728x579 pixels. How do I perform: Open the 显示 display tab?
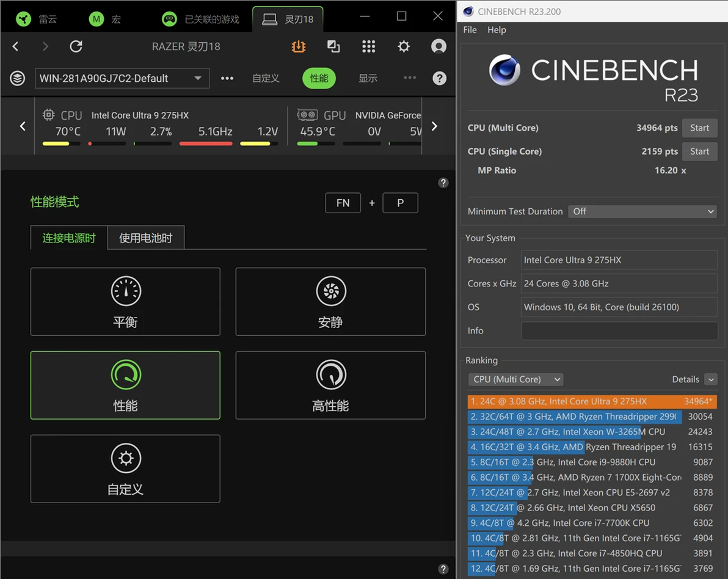pyautogui.click(x=368, y=78)
